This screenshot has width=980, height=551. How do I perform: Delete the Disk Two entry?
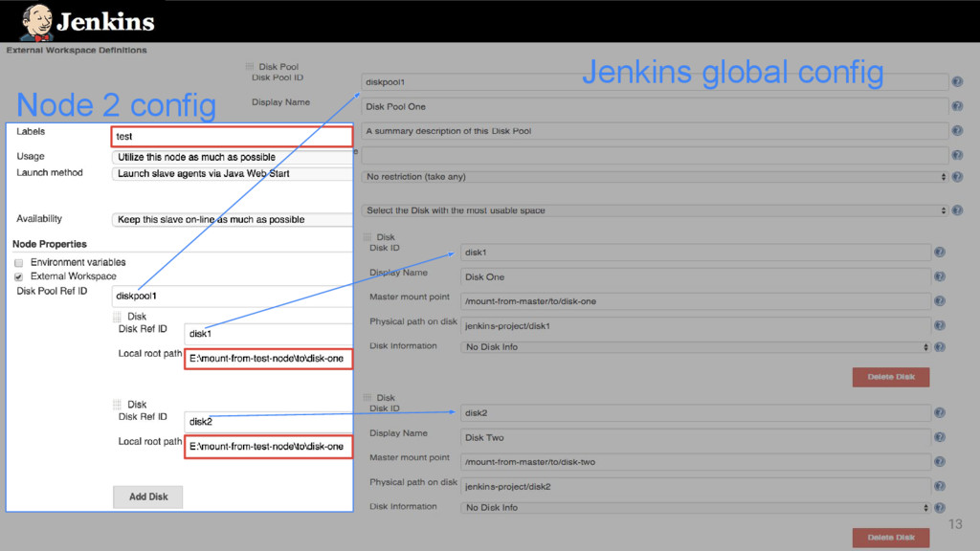click(x=891, y=538)
